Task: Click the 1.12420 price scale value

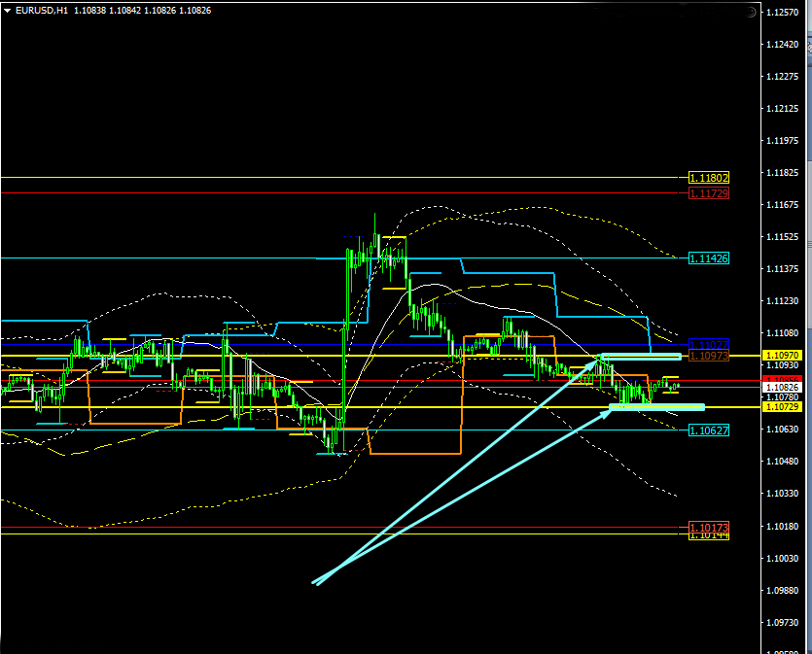Action: tap(783, 45)
